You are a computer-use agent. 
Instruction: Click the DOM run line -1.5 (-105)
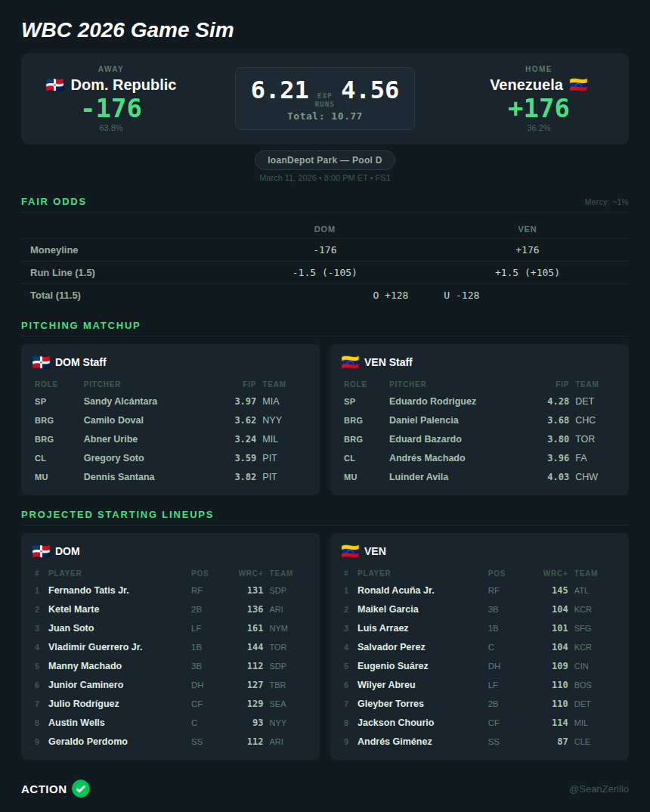[325, 273]
